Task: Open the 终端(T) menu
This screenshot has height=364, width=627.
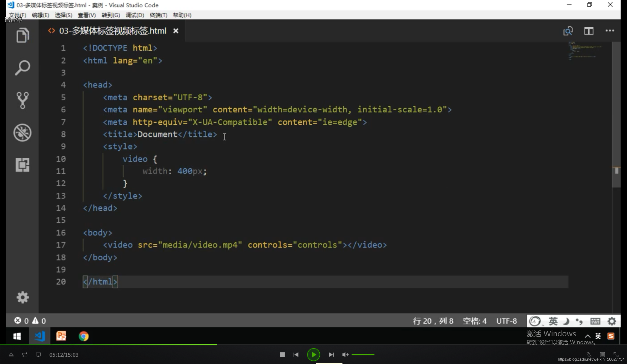Action: (158, 15)
